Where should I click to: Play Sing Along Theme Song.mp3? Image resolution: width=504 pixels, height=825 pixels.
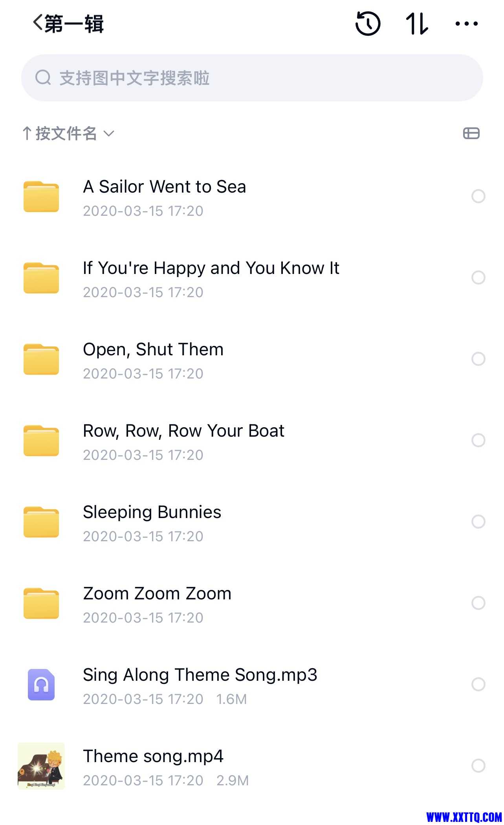coord(252,684)
